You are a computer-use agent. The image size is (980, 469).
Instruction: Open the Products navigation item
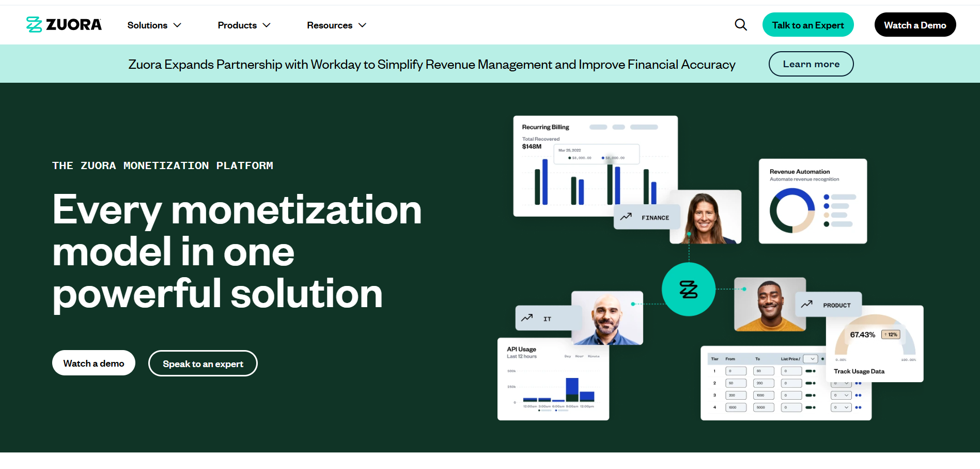click(x=237, y=25)
